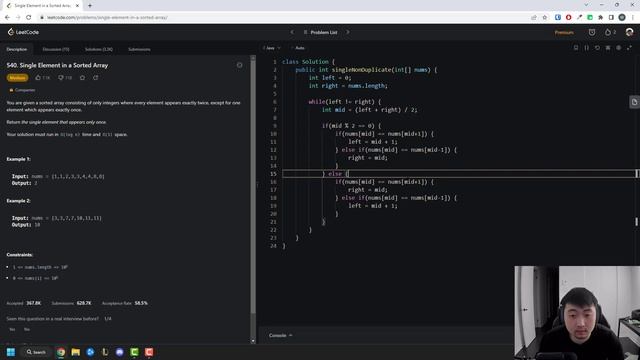
Task: Click the 'while(left != right)' line
Action: (344, 102)
